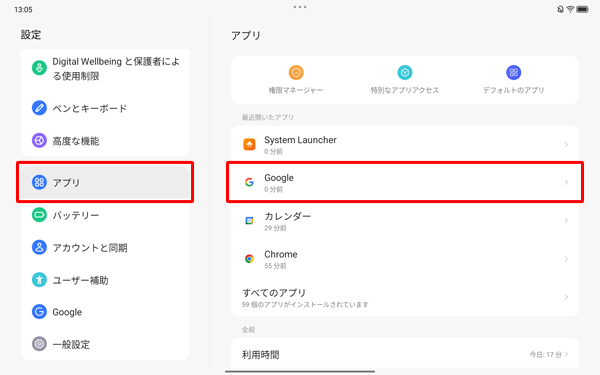Tap the Digital Wellbeing green icon
600x375 pixels.
[x=39, y=68]
